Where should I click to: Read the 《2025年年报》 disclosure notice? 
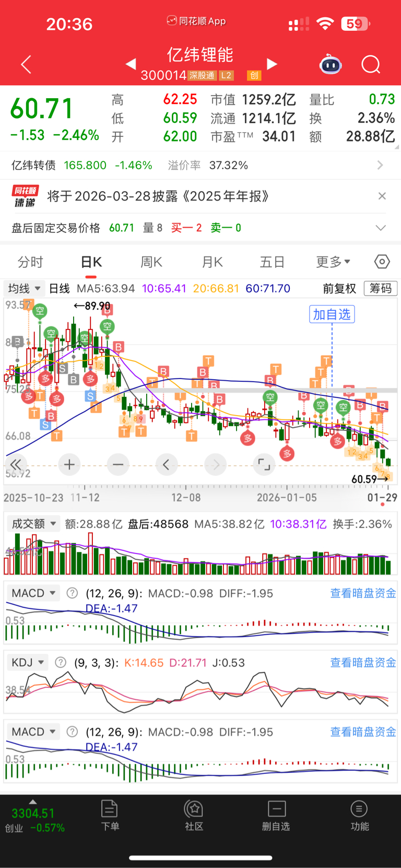158,196
